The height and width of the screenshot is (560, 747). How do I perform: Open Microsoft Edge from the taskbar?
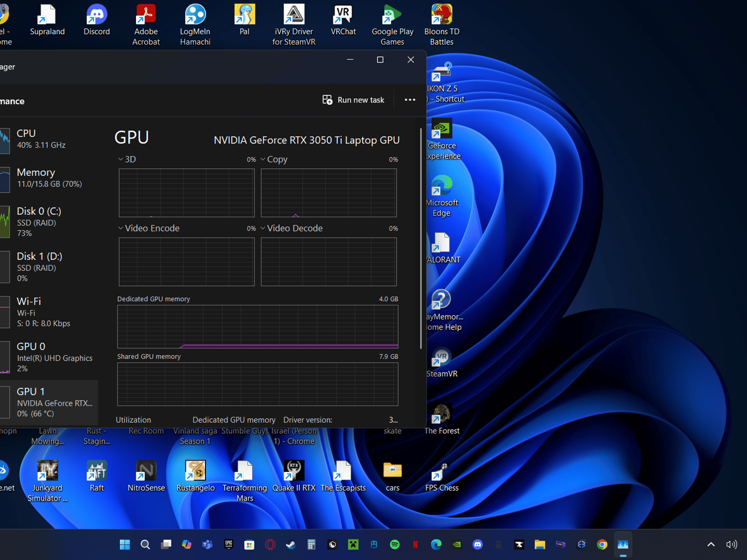436,544
